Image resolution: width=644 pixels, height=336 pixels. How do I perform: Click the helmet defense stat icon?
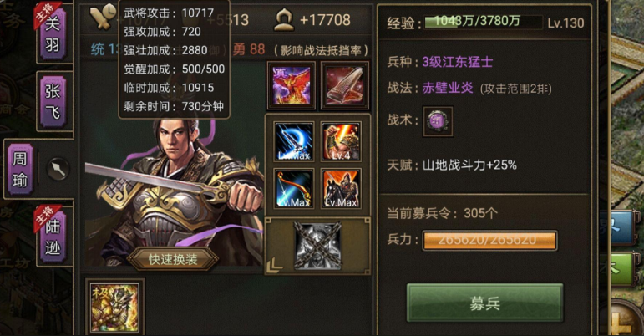click(284, 20)
